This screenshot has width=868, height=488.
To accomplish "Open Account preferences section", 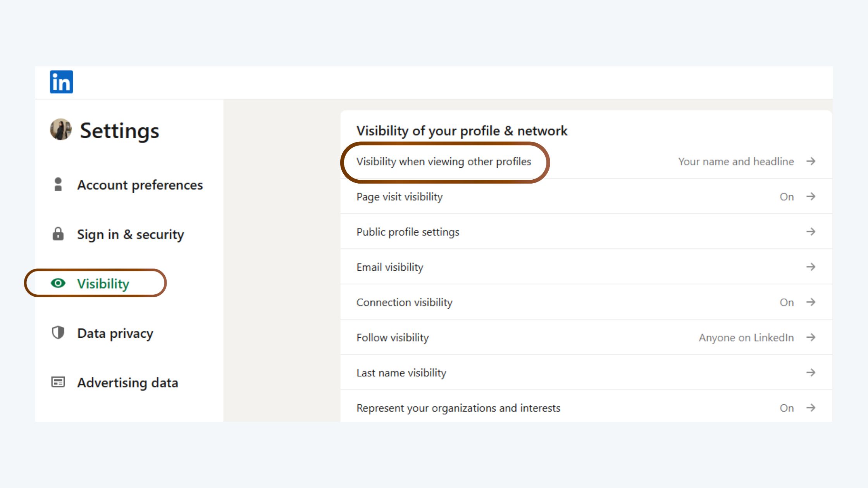I will (140, 185).
